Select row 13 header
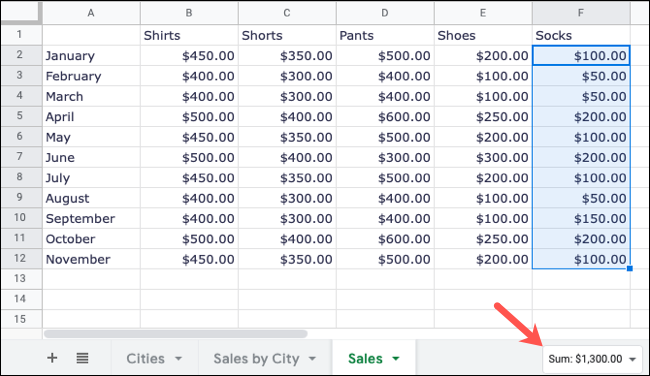Image resolution: width=650 pixels, height=376 pixels. pyautogui.click(x=20, y=279)
